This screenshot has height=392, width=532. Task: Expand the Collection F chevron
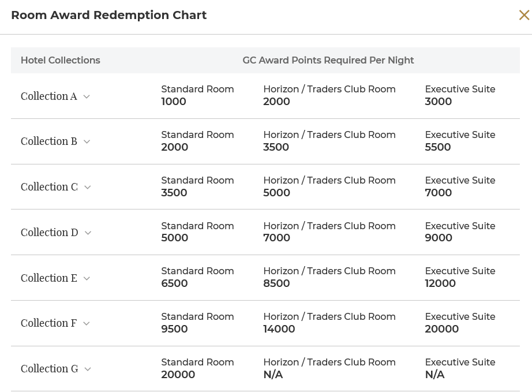pos(87,324)
